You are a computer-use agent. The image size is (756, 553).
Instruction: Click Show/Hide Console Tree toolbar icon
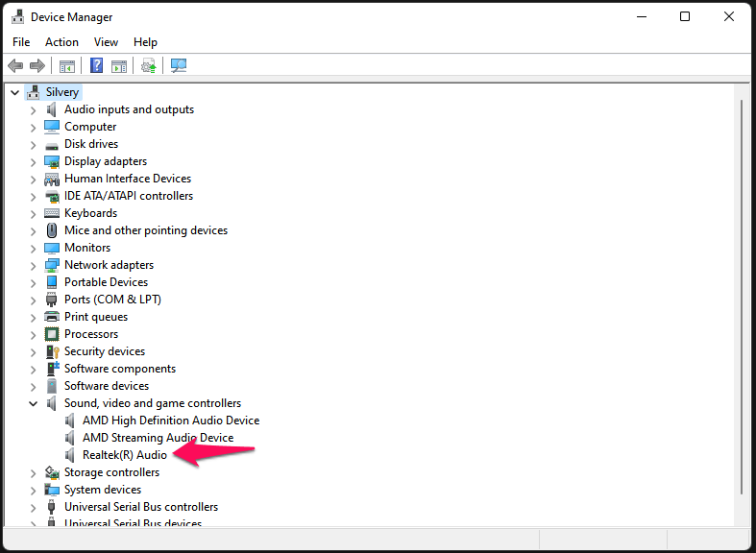(x=67, y=66)
